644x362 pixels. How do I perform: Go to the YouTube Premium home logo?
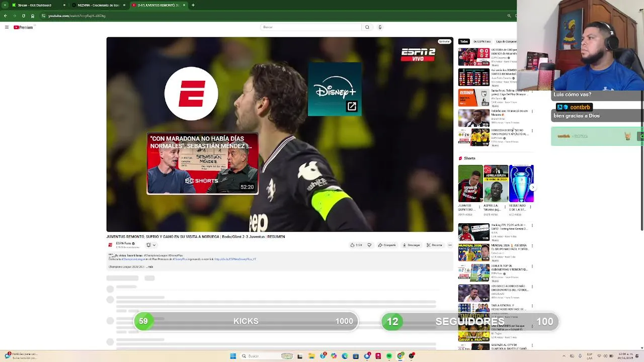click(23, 27)
